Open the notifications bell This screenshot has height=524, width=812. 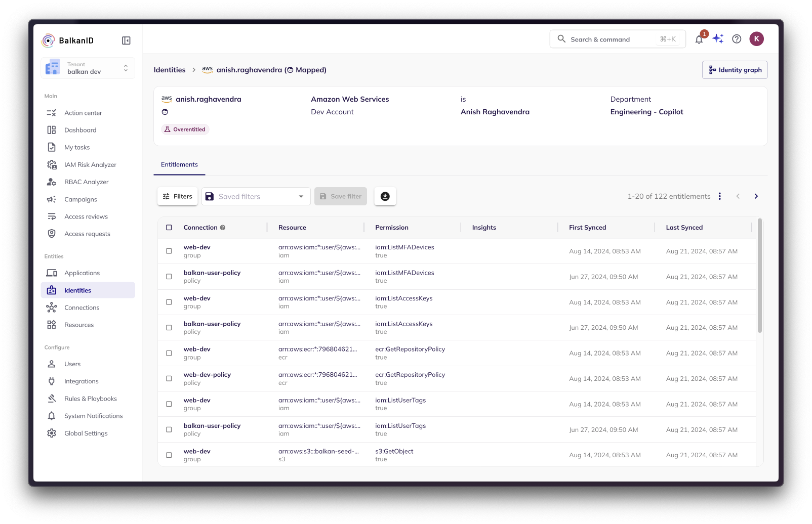click(699, 39)
